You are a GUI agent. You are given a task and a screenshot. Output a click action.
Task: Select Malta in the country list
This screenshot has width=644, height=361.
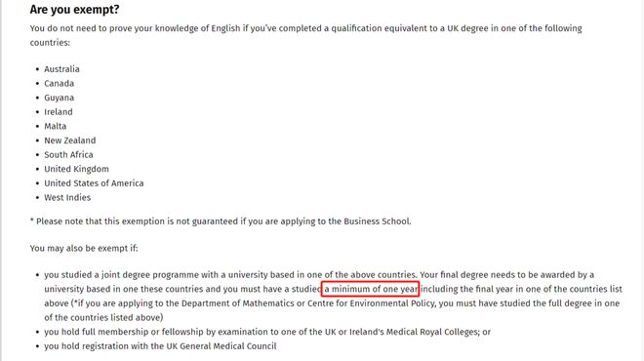[x=55, y=126]
